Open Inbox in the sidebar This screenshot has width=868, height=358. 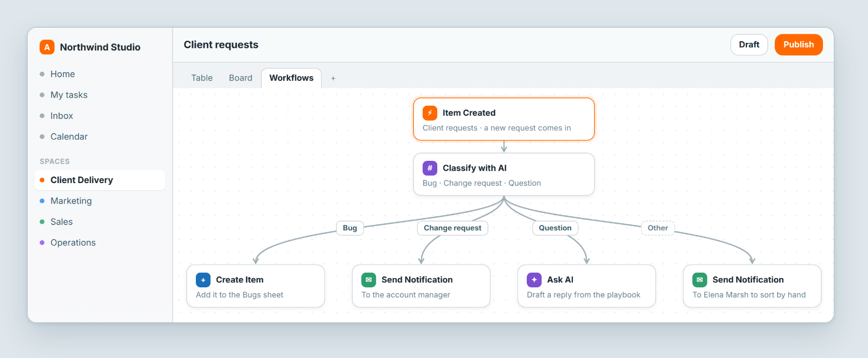pyautogui.click(x=100, y=116)
